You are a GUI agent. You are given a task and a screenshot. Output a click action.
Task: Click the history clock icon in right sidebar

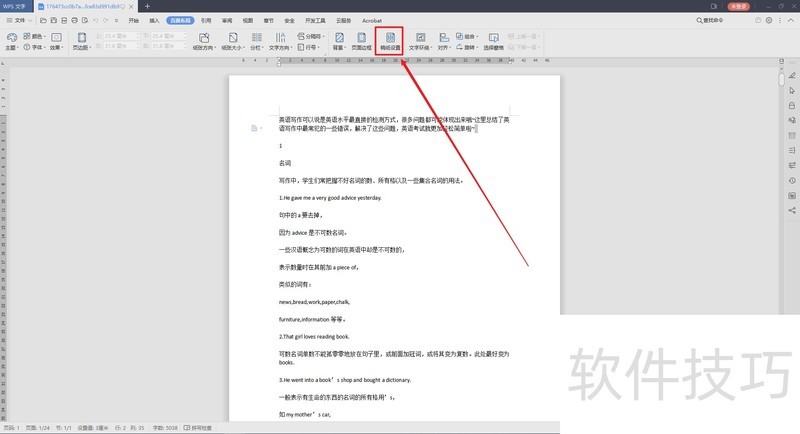click(792, 181)
